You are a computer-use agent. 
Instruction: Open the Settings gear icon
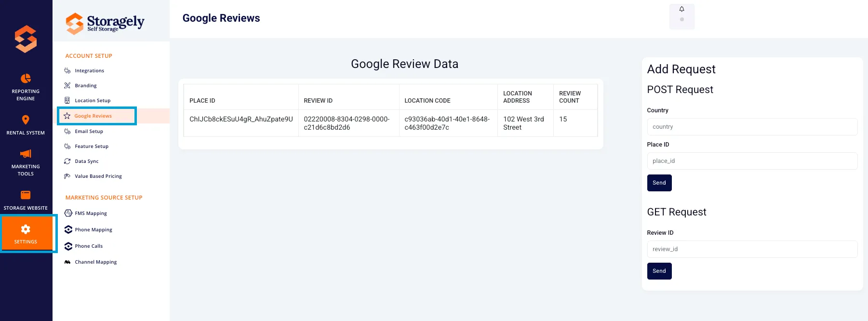[26, 229]
